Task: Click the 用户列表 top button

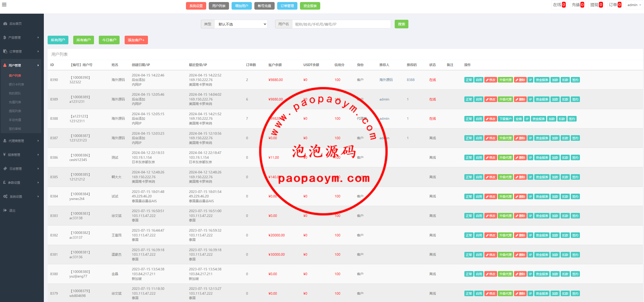Action: 219,6
